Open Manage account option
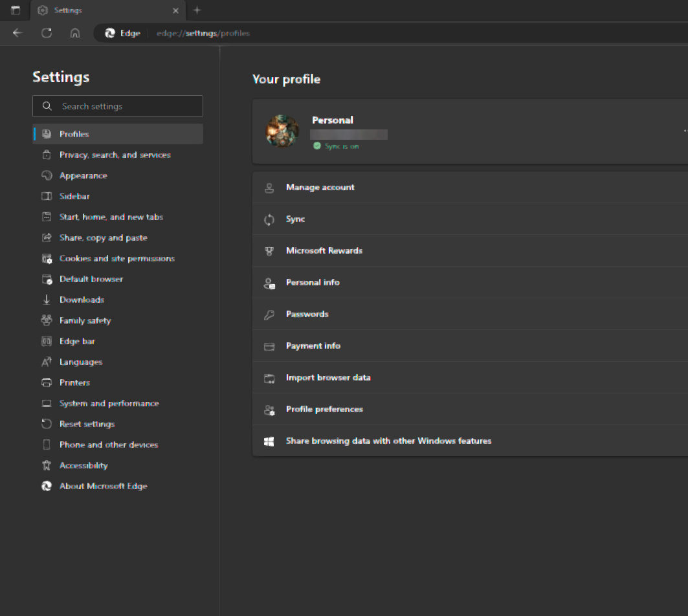The image size is (688, 616). (x=320, y=188)
